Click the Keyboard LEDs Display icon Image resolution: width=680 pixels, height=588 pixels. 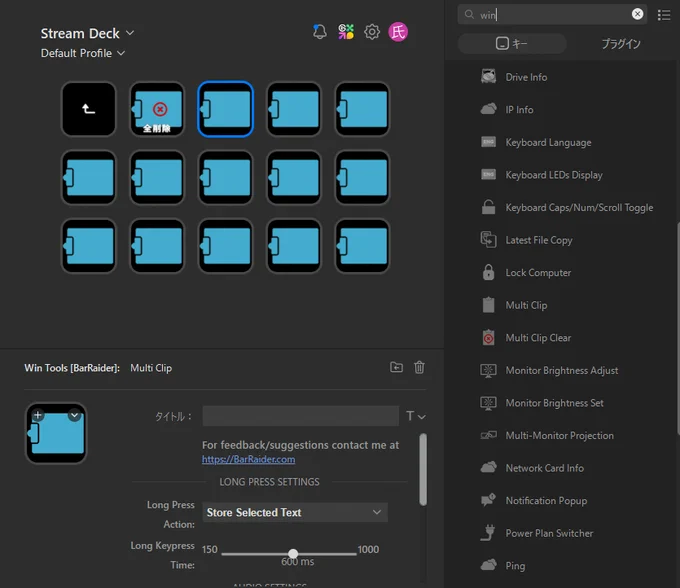[x=488, y=174]
